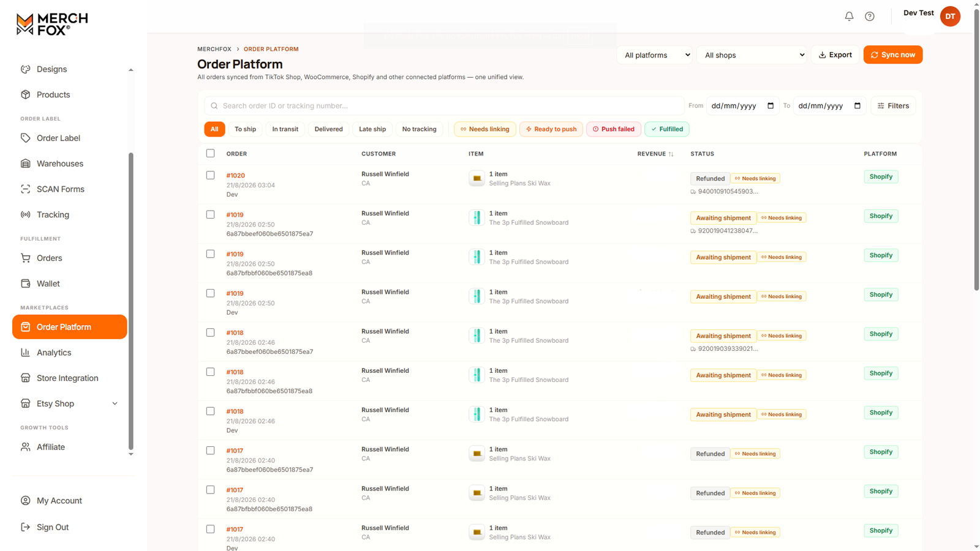Screen dimensions: 980x551
Task: Open the All shops dropdown
Action: (752, 55)
